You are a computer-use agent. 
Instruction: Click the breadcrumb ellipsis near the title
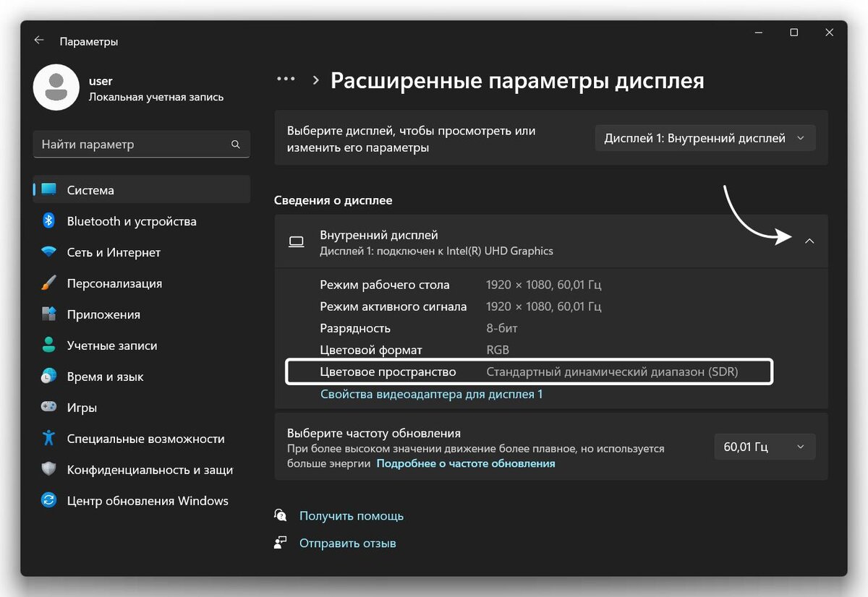pyautogui.click(x=286, y=80)
